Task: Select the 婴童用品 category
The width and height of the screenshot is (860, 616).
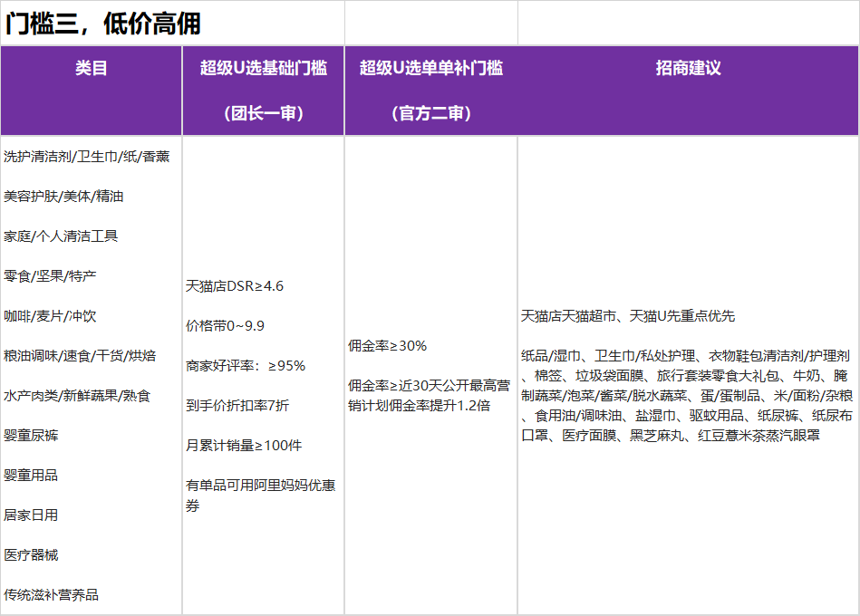Action: tap(31, 476)
